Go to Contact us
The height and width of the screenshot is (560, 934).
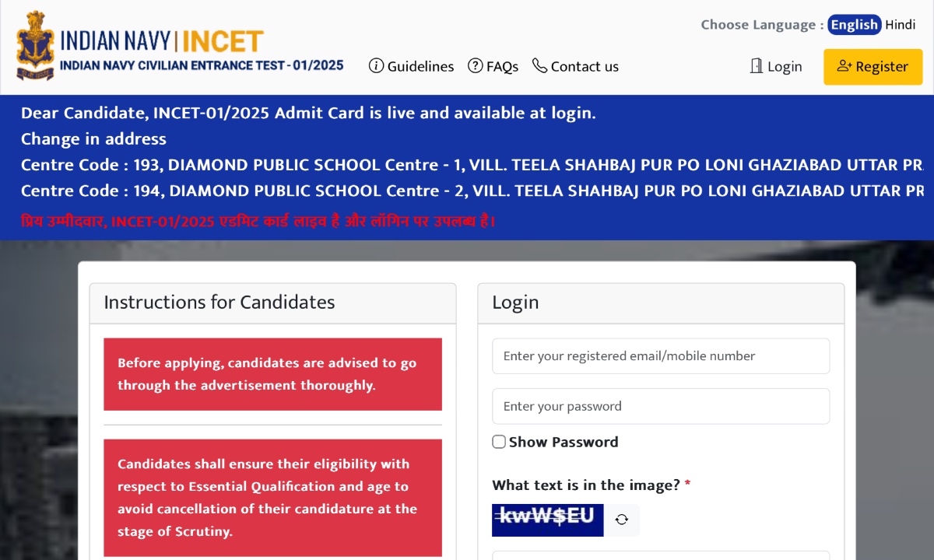click(x=585, y=67)
